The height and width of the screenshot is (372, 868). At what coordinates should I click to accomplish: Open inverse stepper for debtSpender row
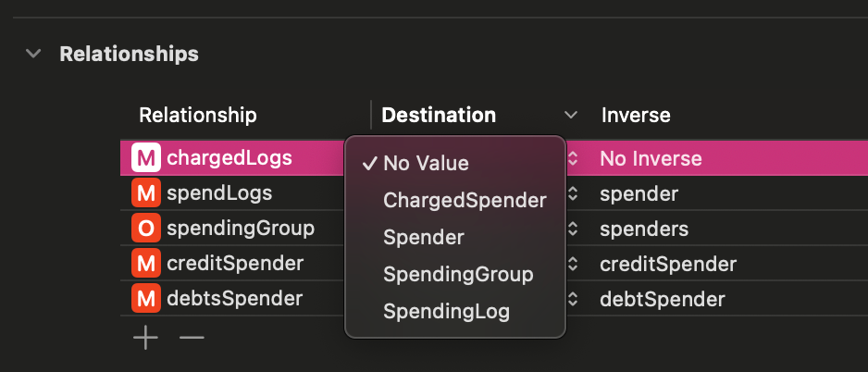pos(573,300)
